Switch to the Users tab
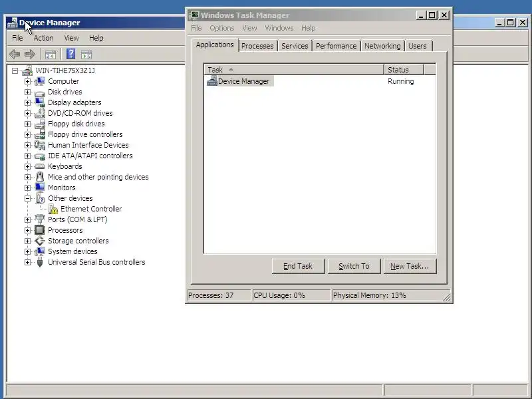This screenshot has width=532, height=399. (418, 46)
